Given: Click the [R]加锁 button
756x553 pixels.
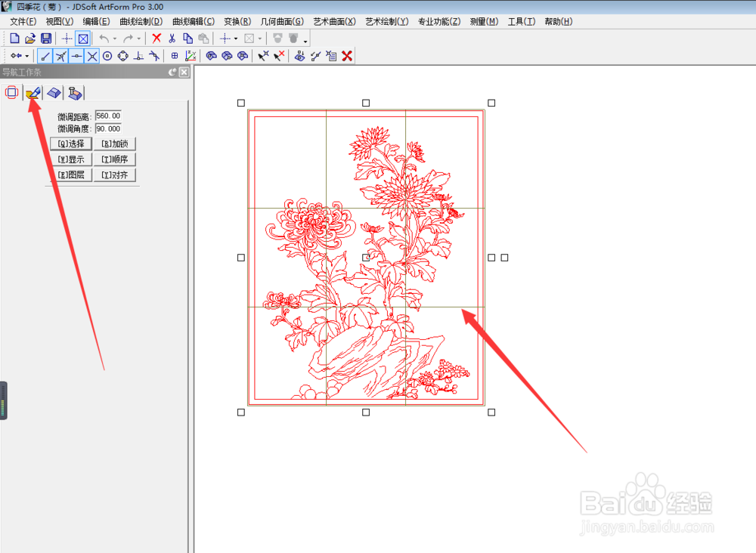Looking at the screenshot, I should (115, 144).
